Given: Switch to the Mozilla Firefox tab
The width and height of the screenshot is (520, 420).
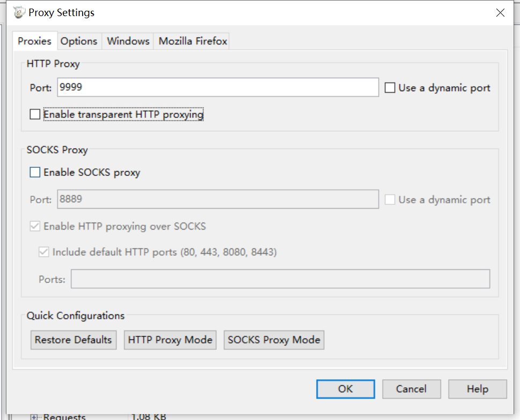Looking at the screenshot, I should [x=193, y=41].
